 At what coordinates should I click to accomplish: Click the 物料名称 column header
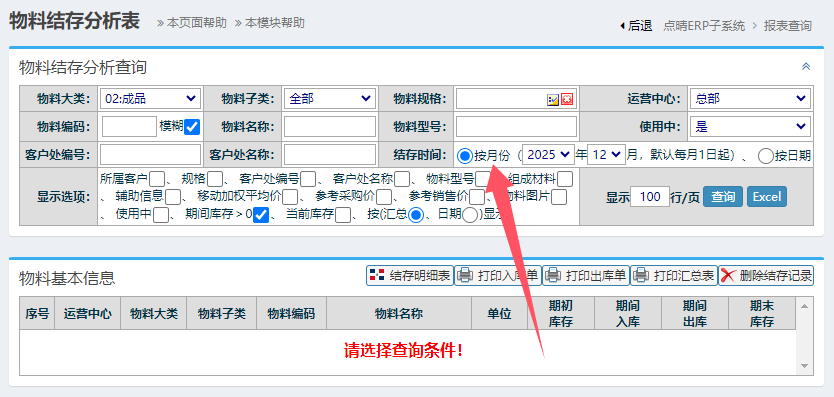(399, 313)
